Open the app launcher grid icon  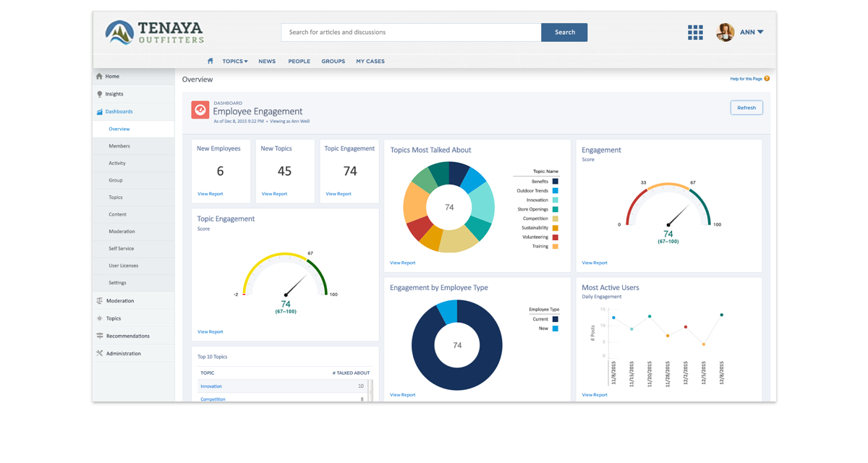pyautogui.click(x=695, y=32)
